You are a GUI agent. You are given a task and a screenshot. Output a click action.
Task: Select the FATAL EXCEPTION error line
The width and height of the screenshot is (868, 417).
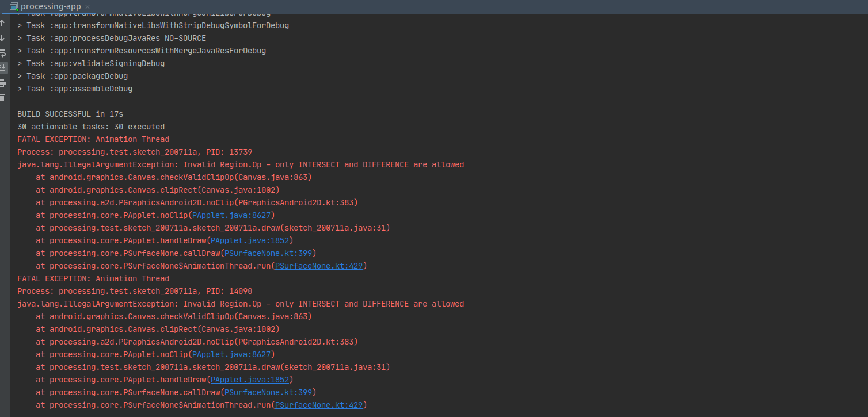click(94, 139)
